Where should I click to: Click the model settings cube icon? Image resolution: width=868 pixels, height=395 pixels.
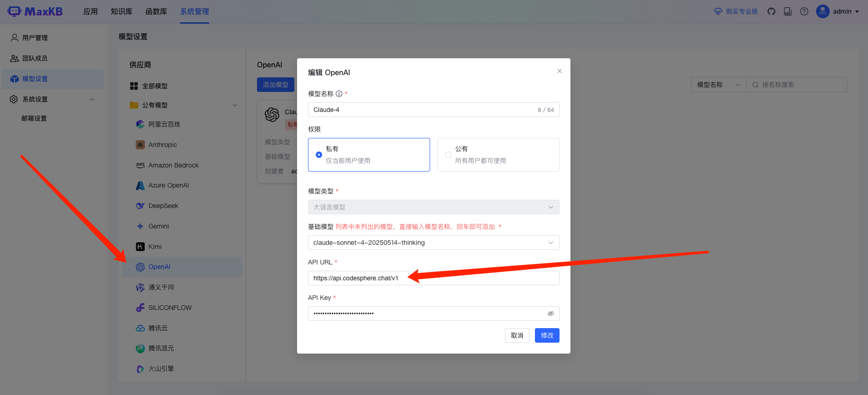point(15,79)
